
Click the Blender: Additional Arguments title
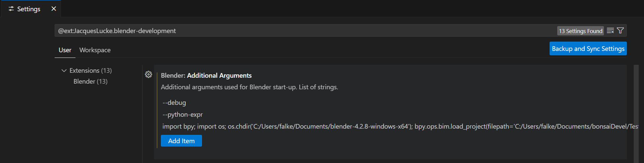pyautogui.click(x=206, y=75)
